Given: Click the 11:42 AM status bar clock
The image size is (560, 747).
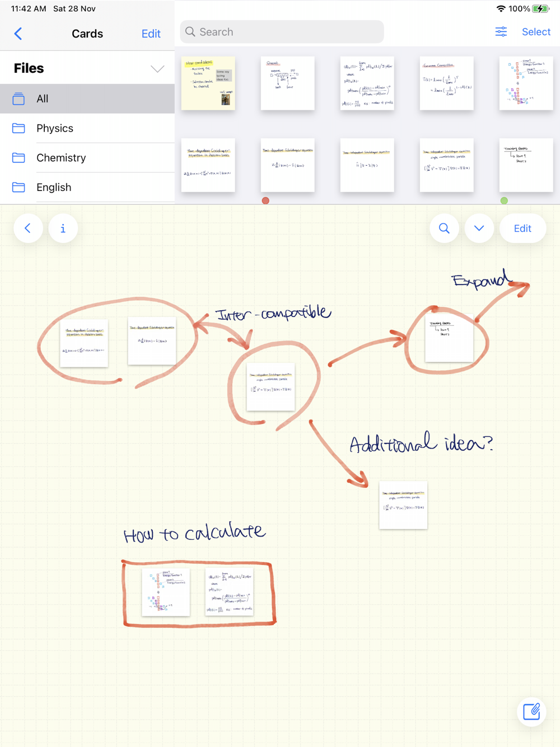Looking at the screenshot, I should 29,8.
